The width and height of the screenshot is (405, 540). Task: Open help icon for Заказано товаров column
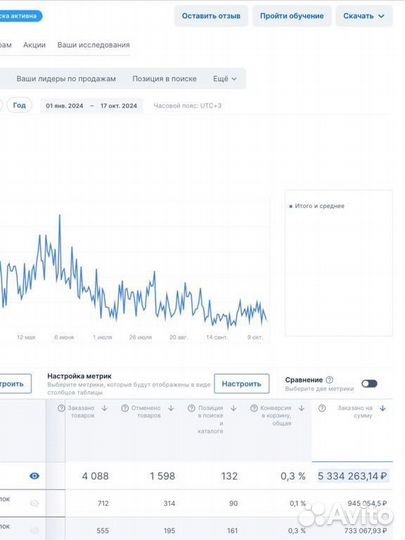coord(61,408)
